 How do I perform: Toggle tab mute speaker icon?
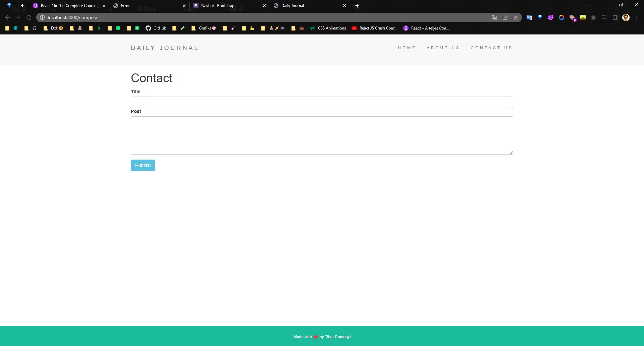pos(22,6)
